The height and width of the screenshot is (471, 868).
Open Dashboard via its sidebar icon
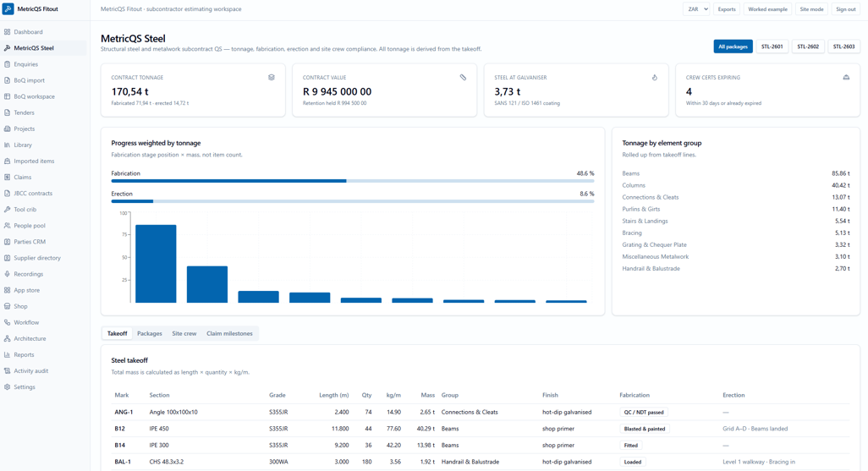pyautogui.click(x=8, y=32)
